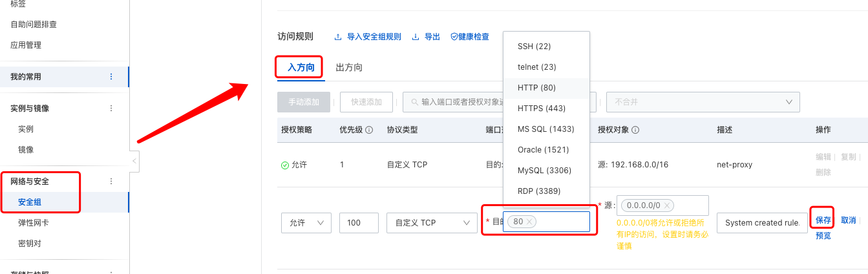Open the 我的常用 three-dot menu
The width and height of the screenshot is (868, 274).
pos(111,77)
